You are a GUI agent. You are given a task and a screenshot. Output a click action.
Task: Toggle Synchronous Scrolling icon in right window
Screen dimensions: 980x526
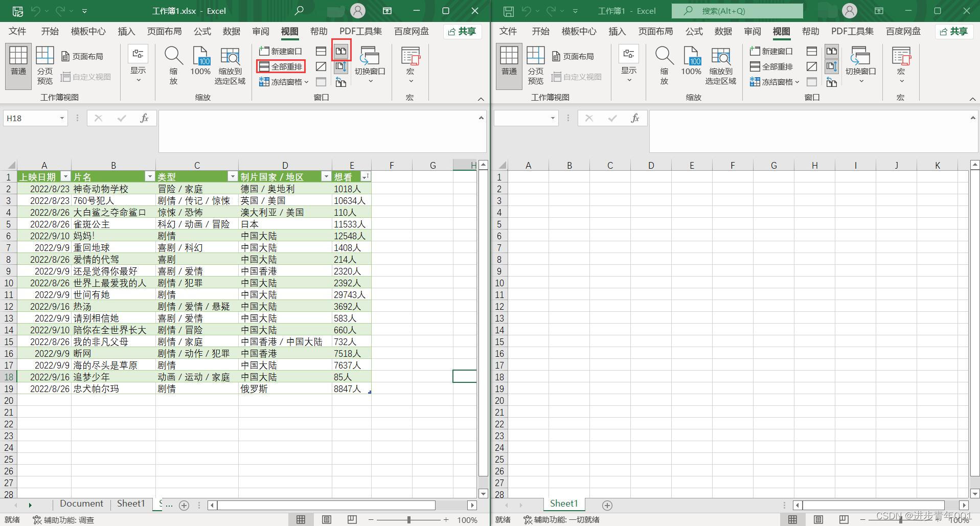(832, 66)
